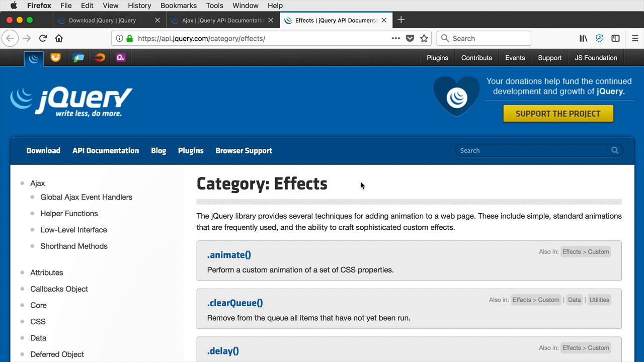
Task: Open the Events link
Action: (x=515, y=58)
